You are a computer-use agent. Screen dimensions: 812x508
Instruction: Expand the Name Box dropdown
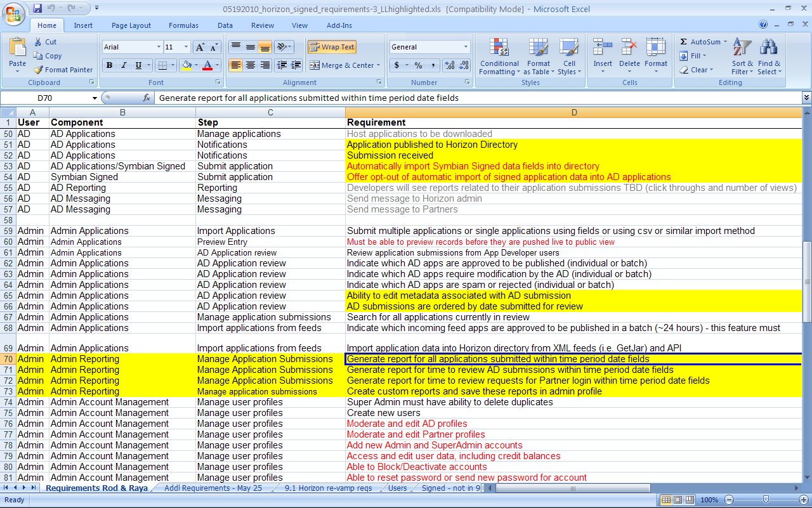pyautogui.click(x=95, y=98)
